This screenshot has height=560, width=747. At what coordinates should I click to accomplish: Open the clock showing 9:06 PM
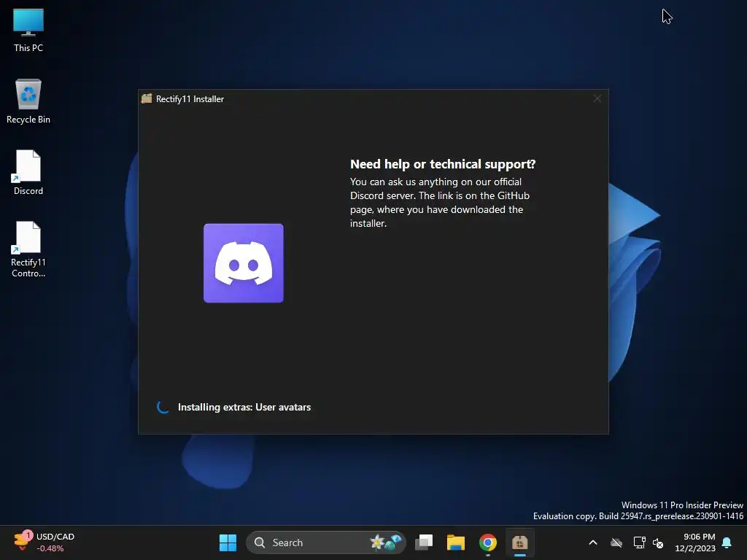pos(695,542)
